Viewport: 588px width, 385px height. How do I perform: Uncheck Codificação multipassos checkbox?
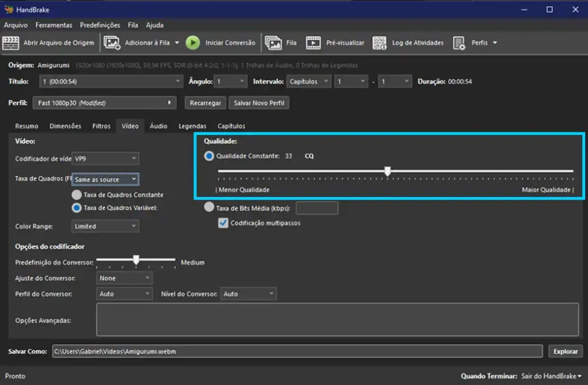click(223, 223)
